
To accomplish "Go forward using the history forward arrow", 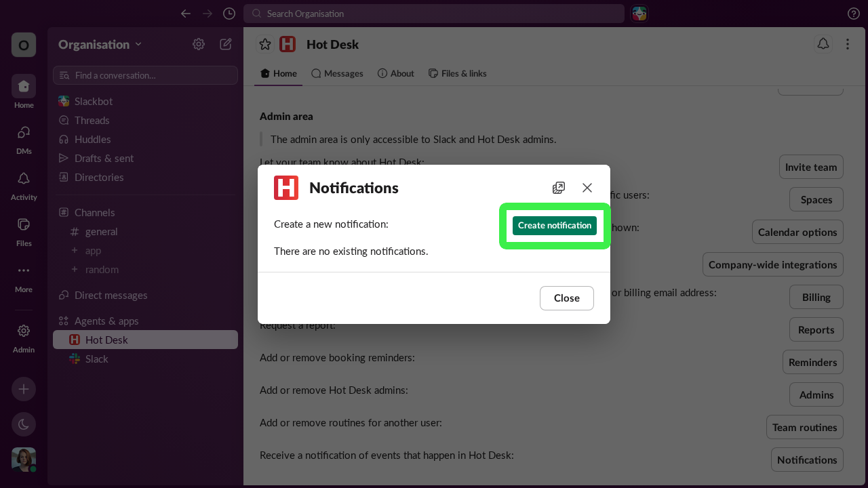I will point(208,14).
